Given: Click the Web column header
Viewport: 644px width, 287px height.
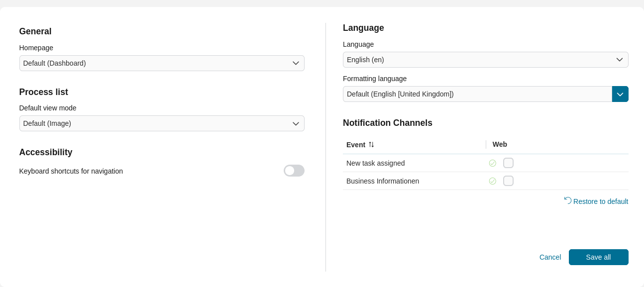Looking at the screenshot, I should point(500,144).
